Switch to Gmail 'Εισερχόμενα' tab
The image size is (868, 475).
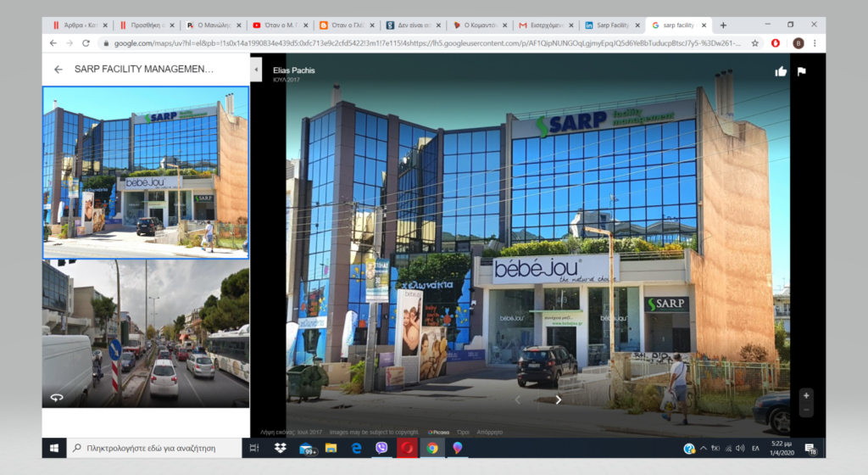pos(545,25)
